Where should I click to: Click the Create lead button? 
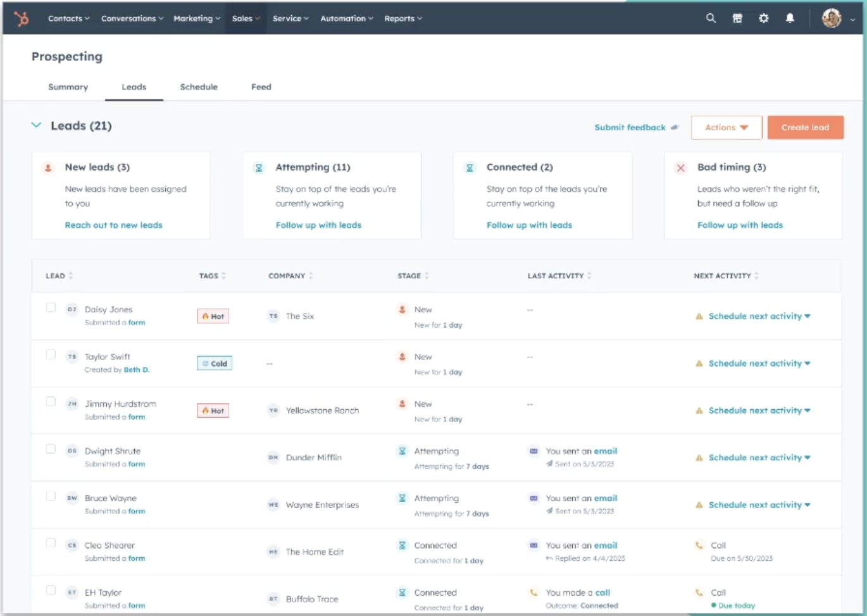805,128
